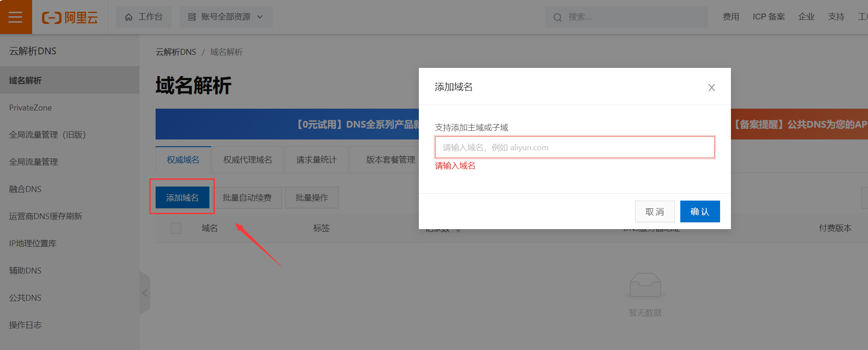
Task: Click the 批量自动续费 button
Action: tap(247, 198)
